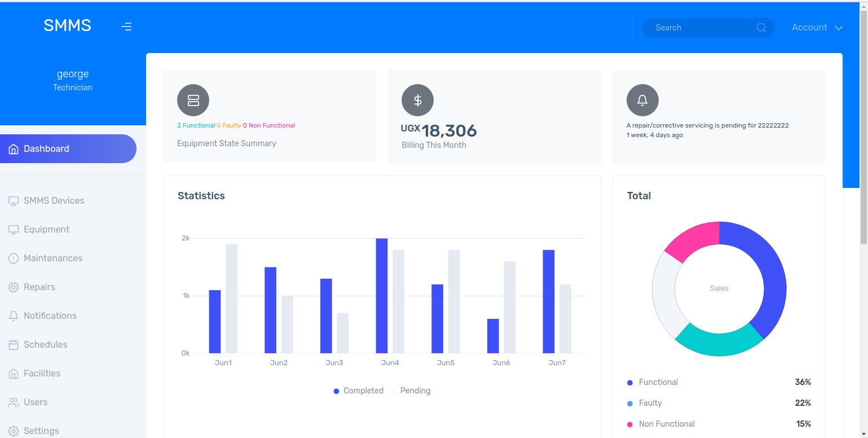Click the Schedules calendar icon
Image resolution: width=868 pixels, height=438 pixels.
14,345
